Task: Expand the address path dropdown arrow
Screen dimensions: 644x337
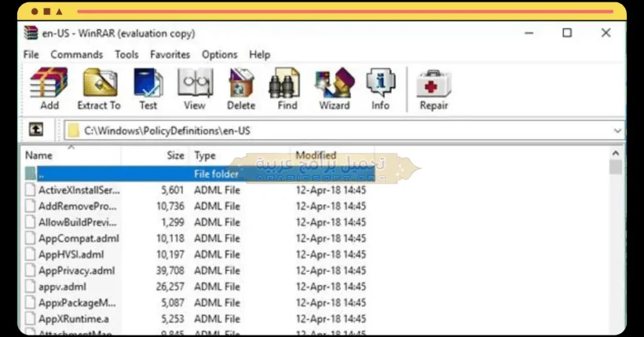Action: (618, 131)
